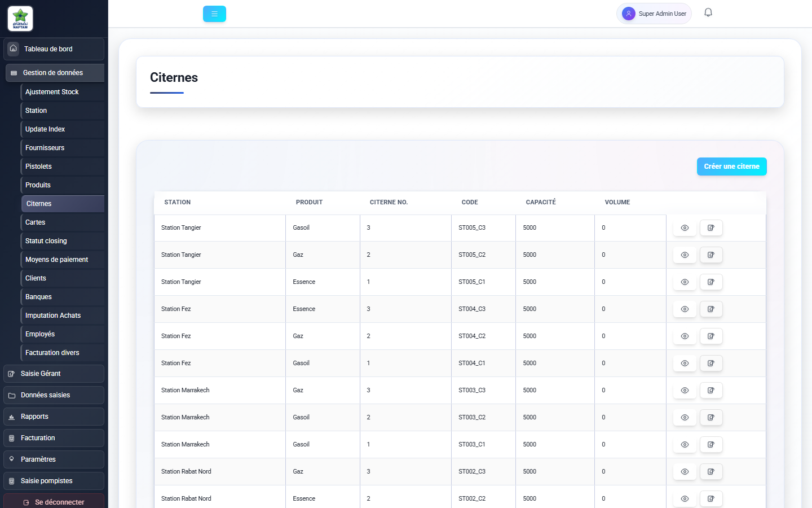Edit citerne ST003_C2
This screenshot has height=508, width=812.
711,418
